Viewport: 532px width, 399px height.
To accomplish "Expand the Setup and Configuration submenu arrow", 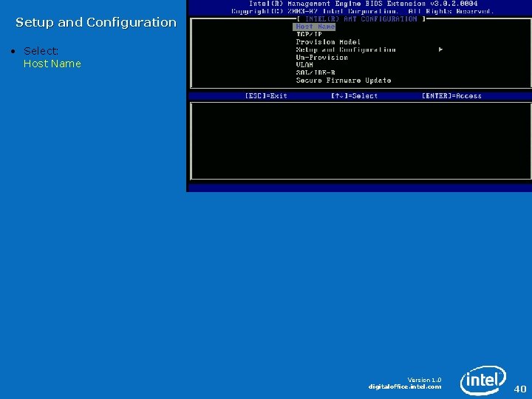I will (440, 50).
